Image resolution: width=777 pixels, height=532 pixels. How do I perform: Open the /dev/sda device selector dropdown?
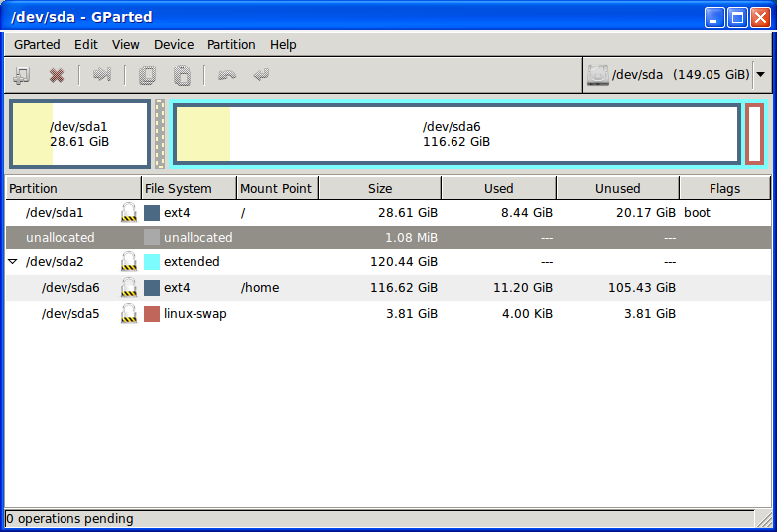coord(761,74)
